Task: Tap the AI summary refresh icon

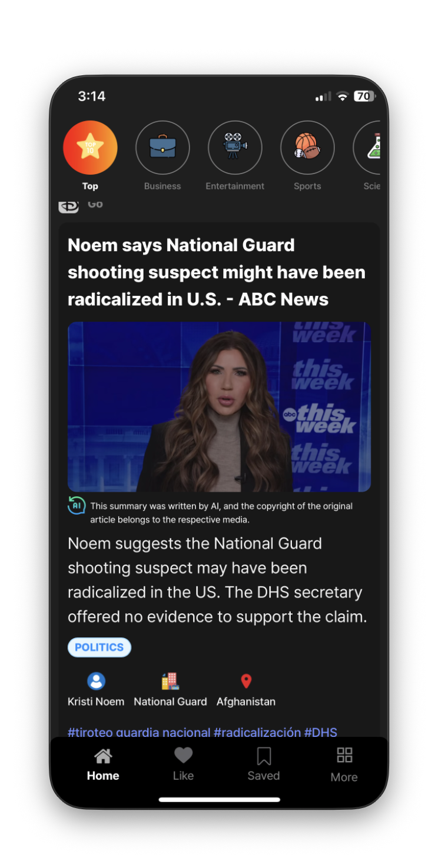Action: pyautogui.click(x=77, y=505)
